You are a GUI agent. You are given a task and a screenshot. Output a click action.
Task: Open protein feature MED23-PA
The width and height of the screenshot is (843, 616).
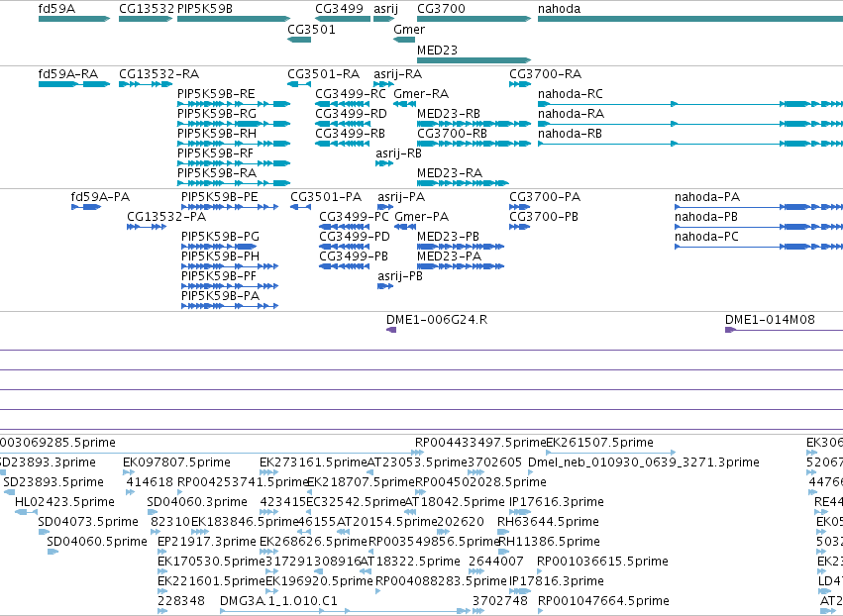(461, 266)
